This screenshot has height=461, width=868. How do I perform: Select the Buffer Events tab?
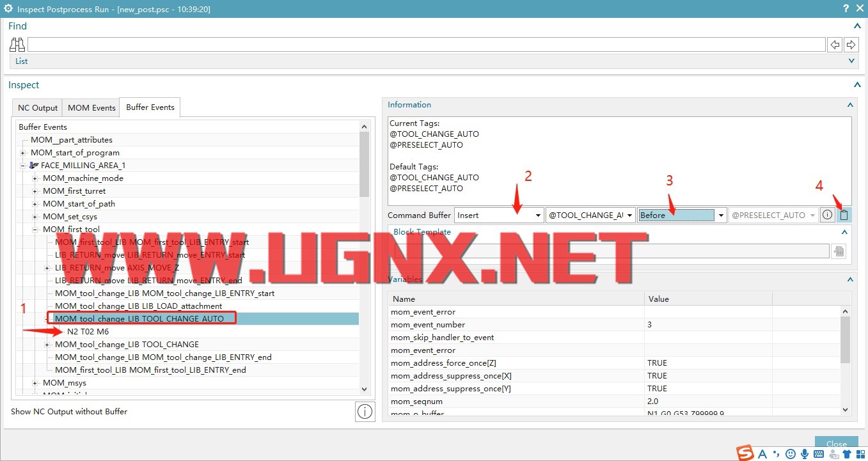pyautogui.click(x=150, y=107)
